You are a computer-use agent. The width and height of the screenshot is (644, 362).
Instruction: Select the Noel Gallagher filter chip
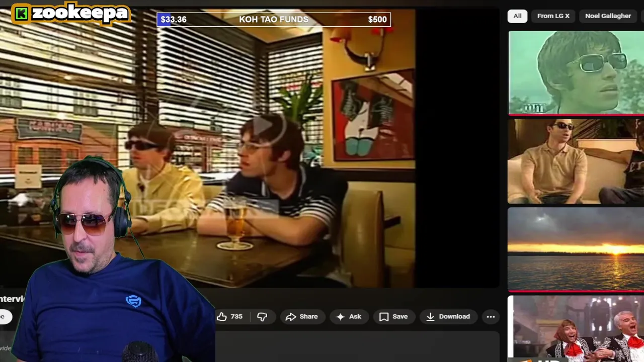tap(608, 16)
